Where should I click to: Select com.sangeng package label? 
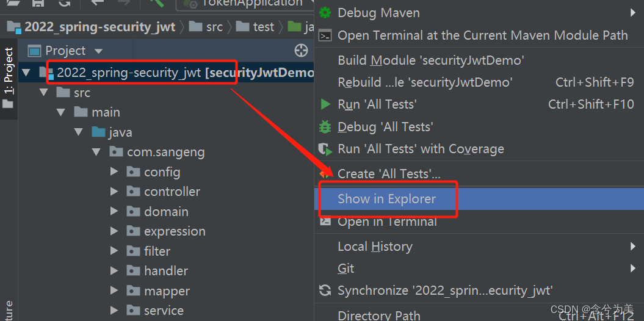pyautogui.click(x=166, y=153)
